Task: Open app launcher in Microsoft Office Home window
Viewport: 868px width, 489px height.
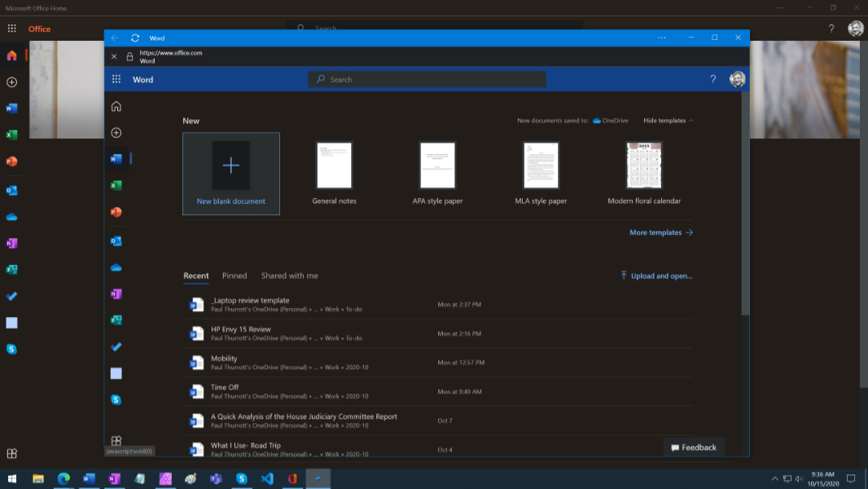Action: tap(11, 29)
